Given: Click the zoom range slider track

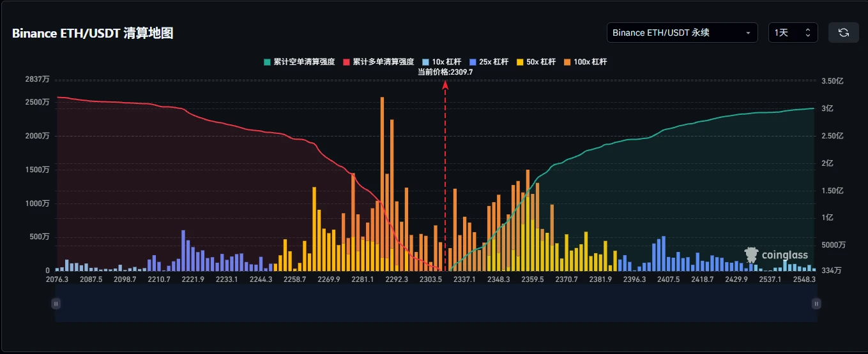Looking at the screenshot, I should [436, 304].
